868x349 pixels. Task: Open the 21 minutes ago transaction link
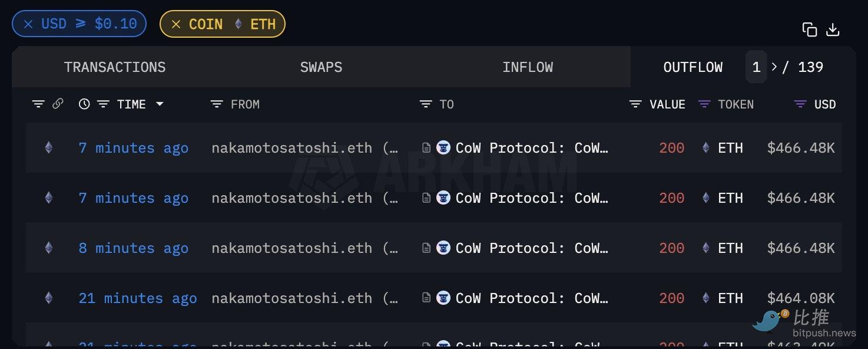[138, 298]
